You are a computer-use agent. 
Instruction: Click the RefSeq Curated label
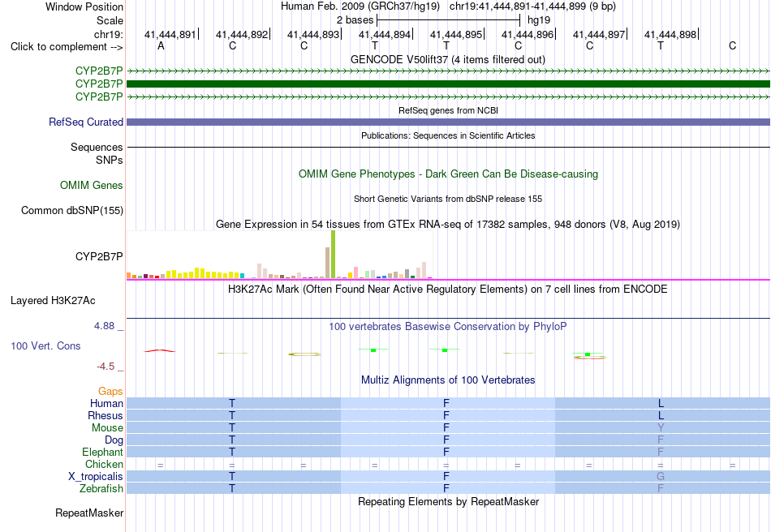(x=85, y=122)
